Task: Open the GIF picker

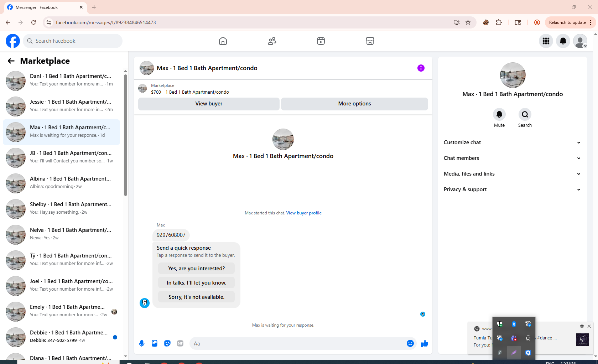Action: 180,343
